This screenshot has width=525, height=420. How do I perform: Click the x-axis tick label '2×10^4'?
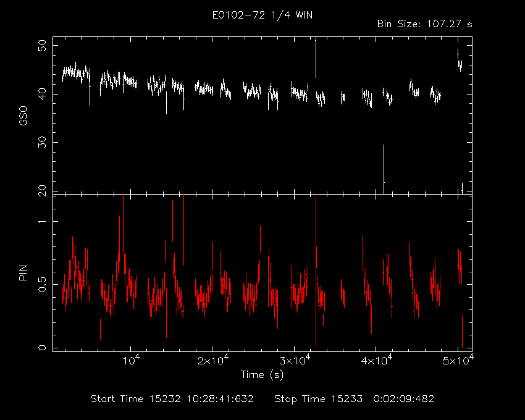(213, 359)
